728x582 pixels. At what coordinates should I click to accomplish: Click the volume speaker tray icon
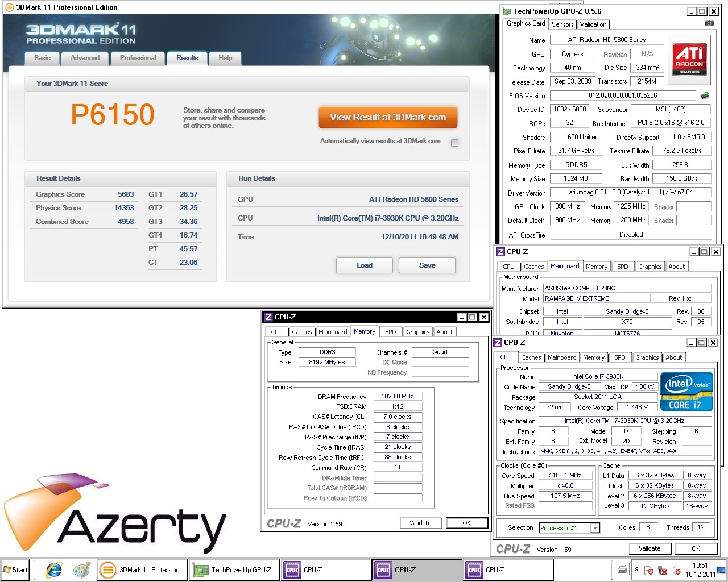(x=676, y=570)
